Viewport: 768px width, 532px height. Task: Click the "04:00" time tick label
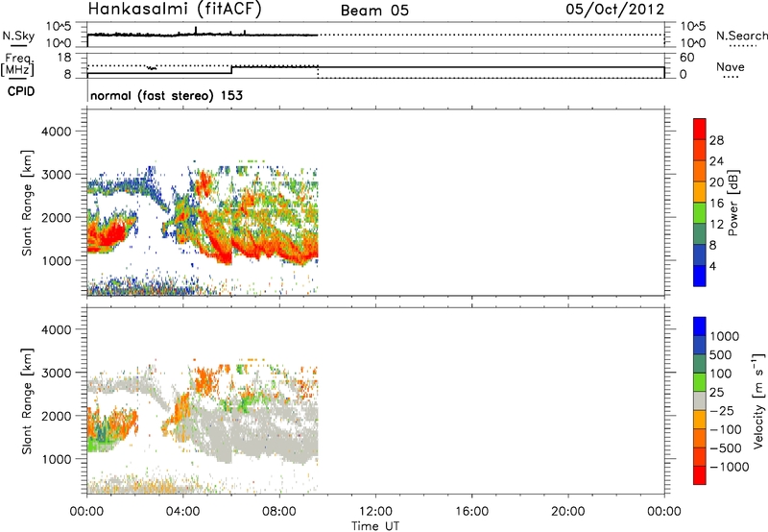click(182, 512)
